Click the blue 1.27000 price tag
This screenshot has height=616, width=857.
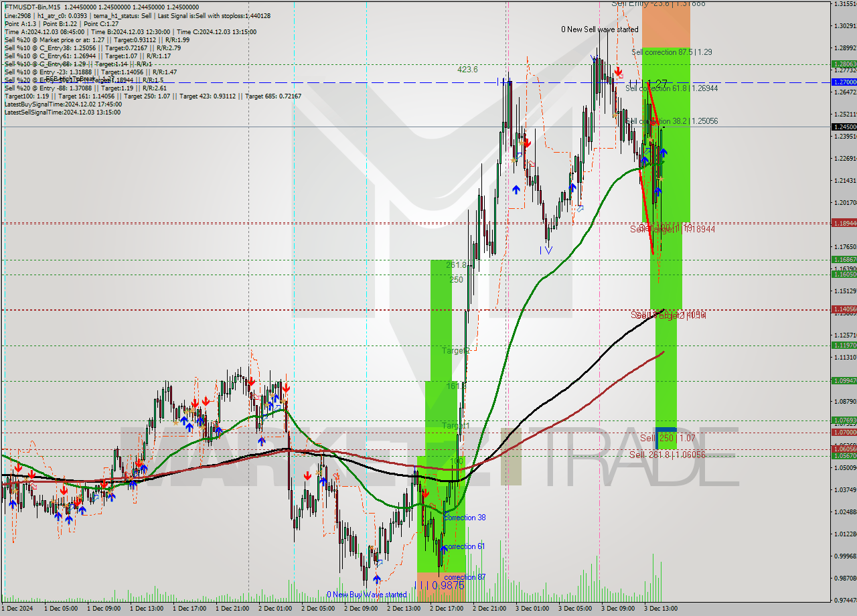pos(844,82)
